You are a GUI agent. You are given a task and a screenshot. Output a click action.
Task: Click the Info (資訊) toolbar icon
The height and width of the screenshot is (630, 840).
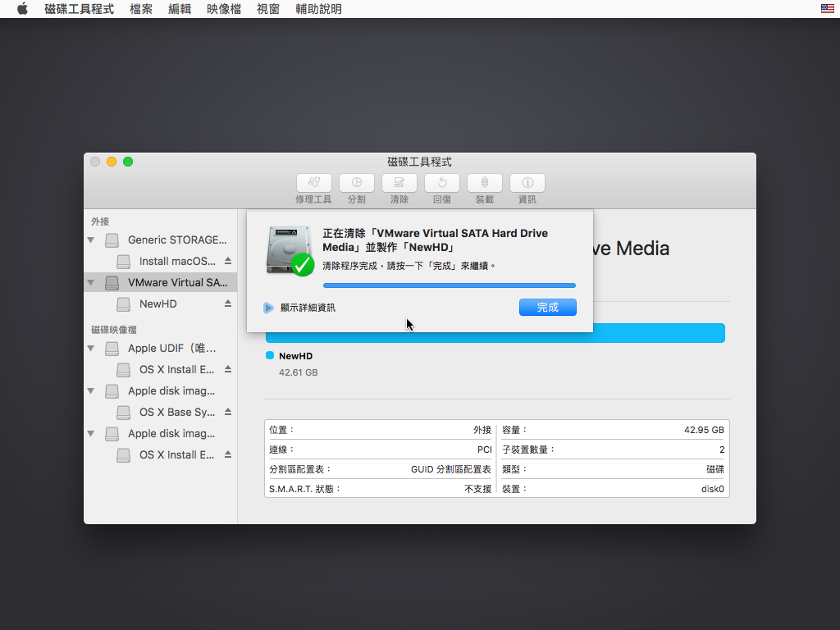pyautogui.click(x=527, y=183)
